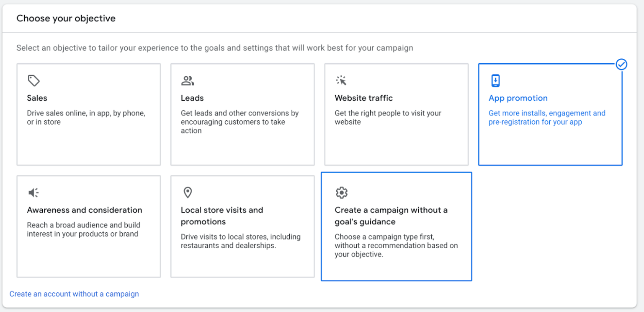Click the Local store location pin icon
The width and height of the screenshot is (644, 312).
[x=188, y=192]
